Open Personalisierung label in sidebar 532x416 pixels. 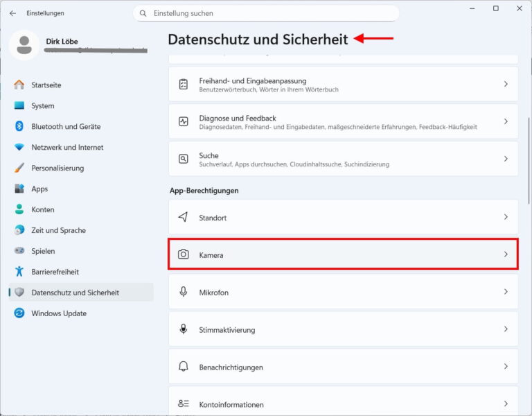pos(57,168)
